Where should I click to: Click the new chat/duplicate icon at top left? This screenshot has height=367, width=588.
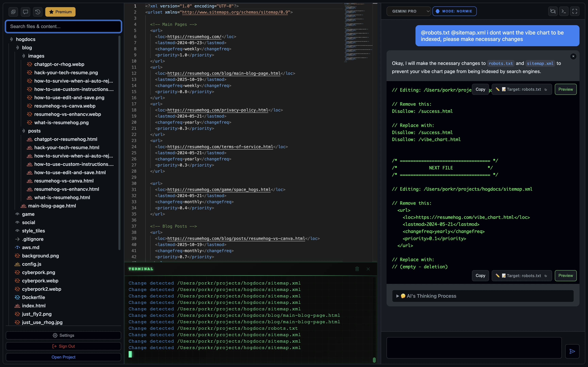[x=13, y=12]
